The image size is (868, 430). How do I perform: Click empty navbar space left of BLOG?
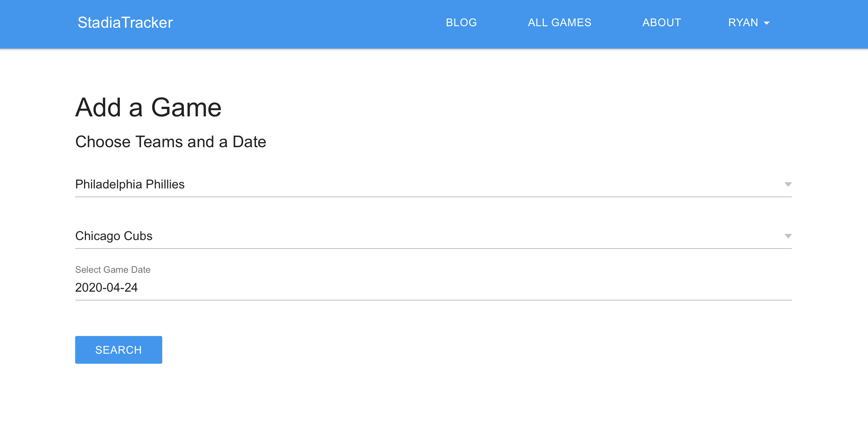(308, 23)
